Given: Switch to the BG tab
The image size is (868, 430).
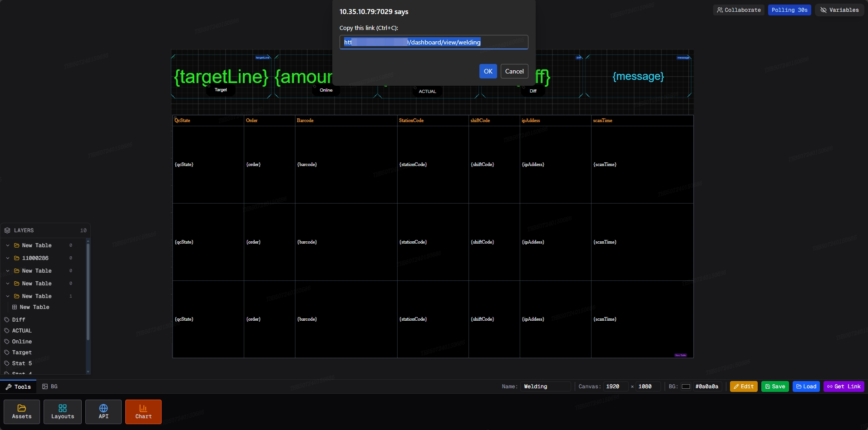Looking at the screenshot, I should pyautogui.click(x=50, y=386).
